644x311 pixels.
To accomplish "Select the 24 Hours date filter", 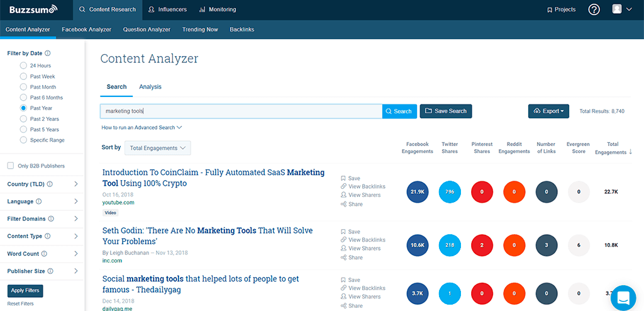I will (23, 65).
